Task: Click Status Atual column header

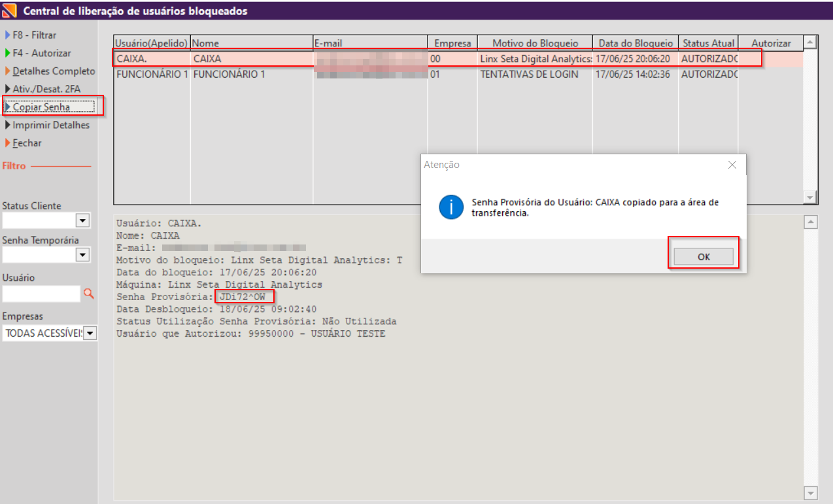Action: [708, 43]
